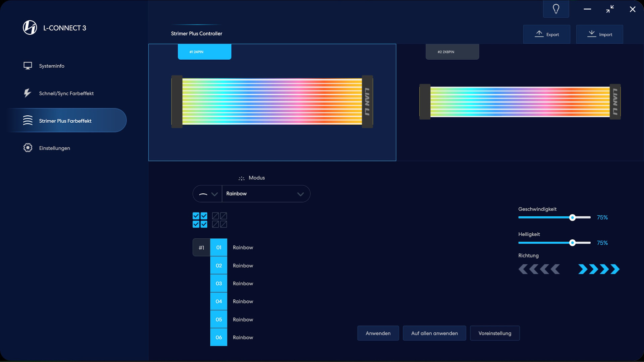Toggle bottom-left checked group checkbox
The width and height of the screenshot is (644, 362).
click(196, 224)
